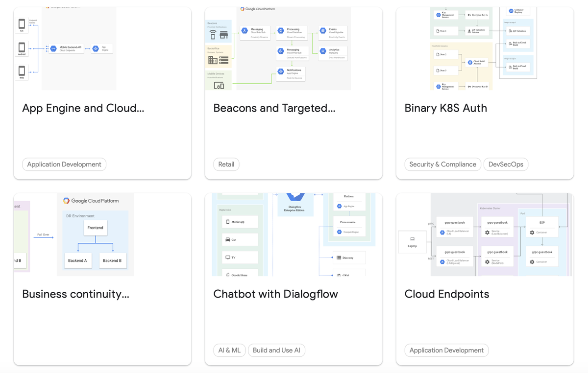Screen dimensions: 588x373
Task: Select the Retail tag chip
Action: (x=226, y=164)
